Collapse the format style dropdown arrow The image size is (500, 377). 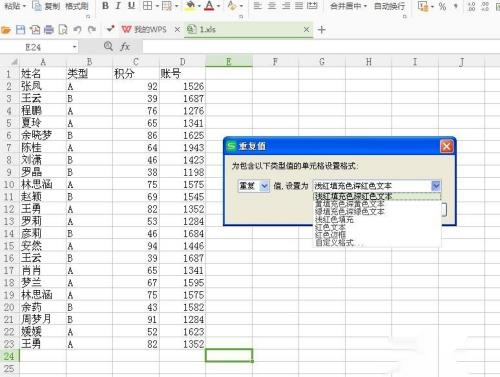pos(436,186)
